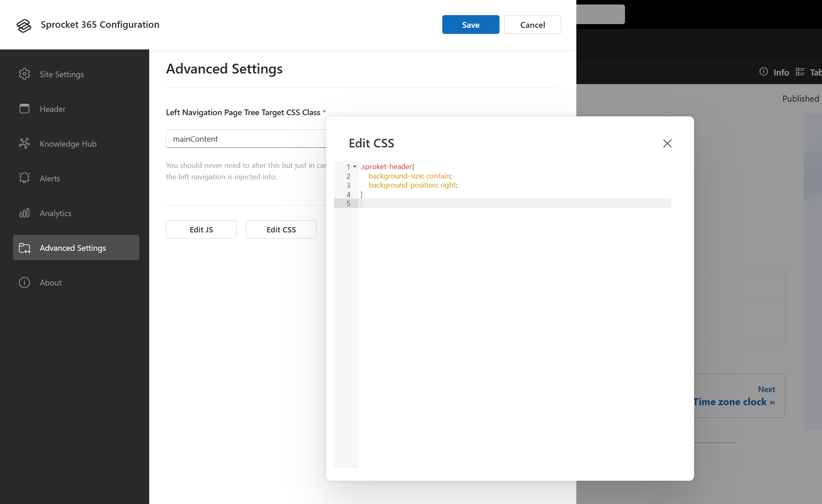Click the .sproket-header selector text

(386, 167)
